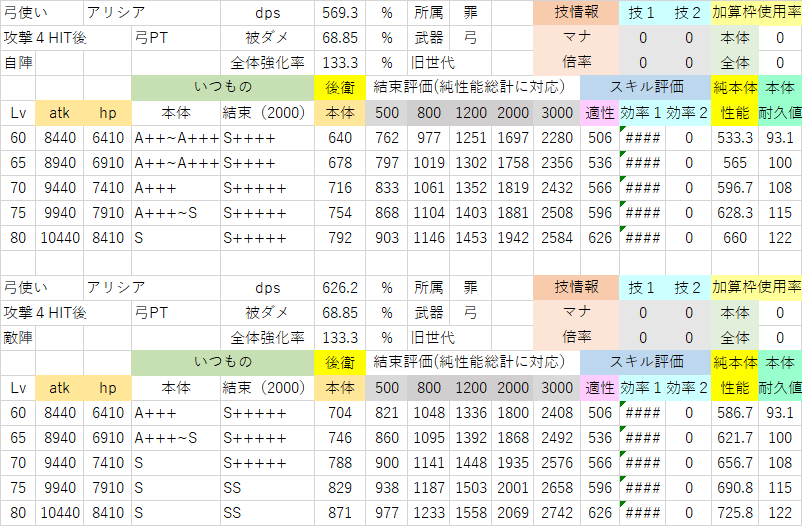The height and width of the screenshot is (526, 802).
Task: Click the cell with value 716
Action: pos(340,188)
